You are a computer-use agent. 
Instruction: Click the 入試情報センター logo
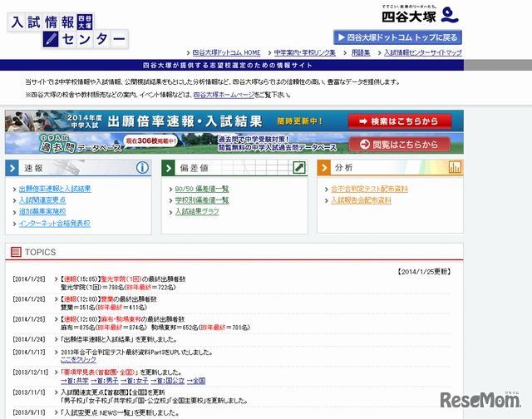point(68,31)
